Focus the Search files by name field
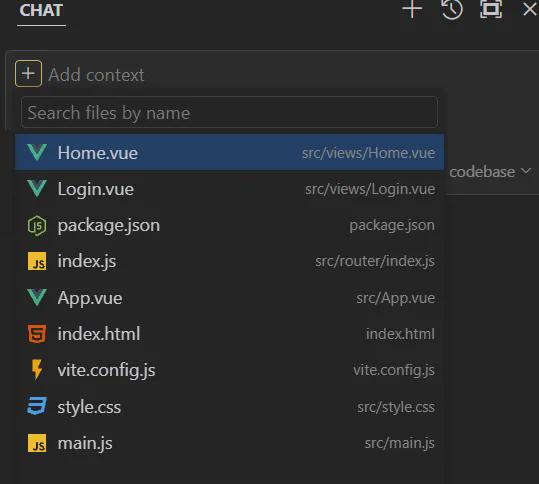539x484 pixels. (229, 112)
